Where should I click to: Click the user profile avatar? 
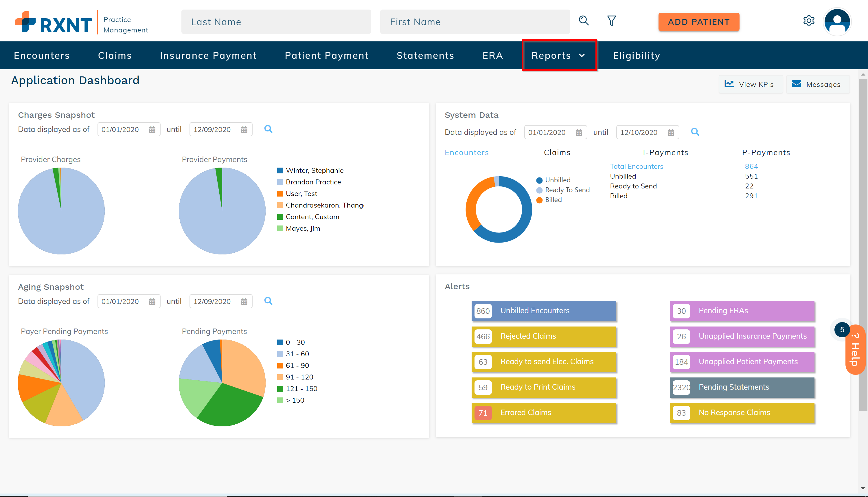[837, 22]
